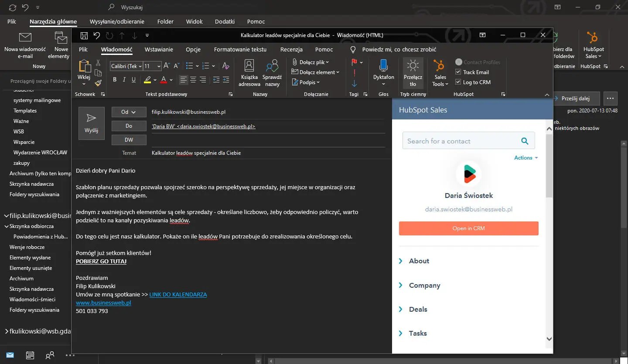The width and height of the screenshot is (628, 364).
Task: Click the Do recipients button
Action: (x=129, y=126)
